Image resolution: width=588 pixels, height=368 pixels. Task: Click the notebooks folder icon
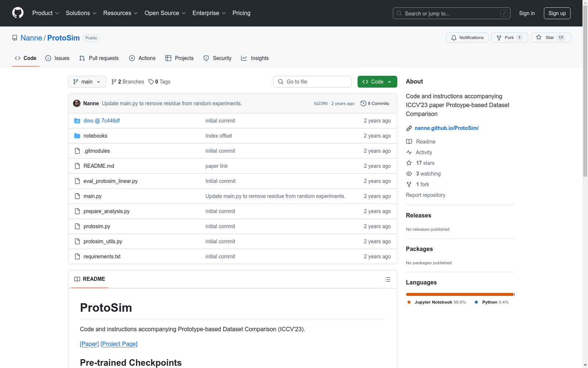pos(77,136)
